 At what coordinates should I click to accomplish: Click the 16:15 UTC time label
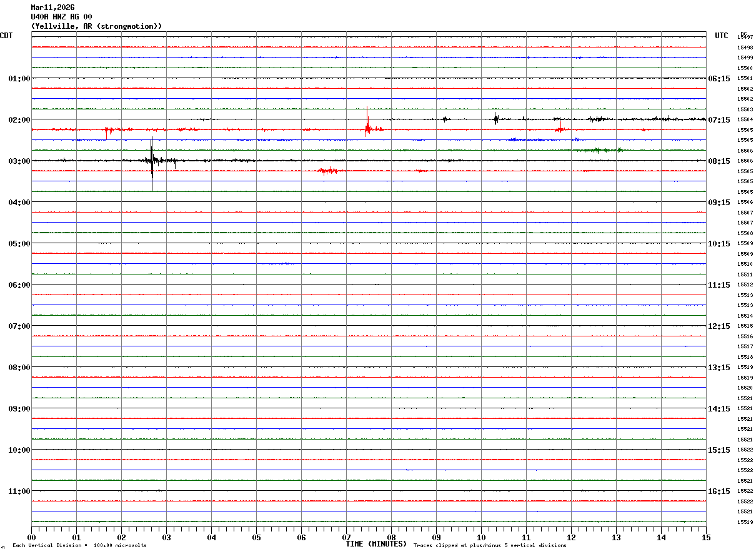point(719,491)
